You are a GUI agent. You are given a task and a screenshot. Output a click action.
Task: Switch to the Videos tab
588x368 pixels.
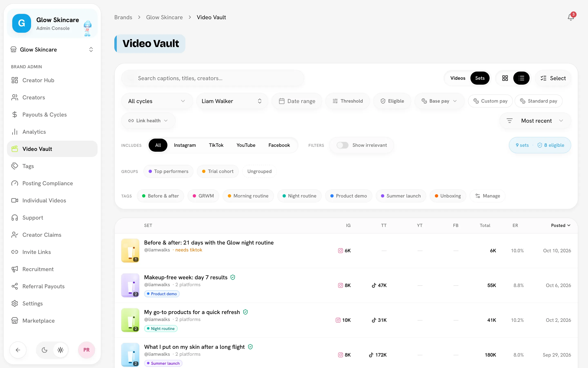[x=458, y=78]
